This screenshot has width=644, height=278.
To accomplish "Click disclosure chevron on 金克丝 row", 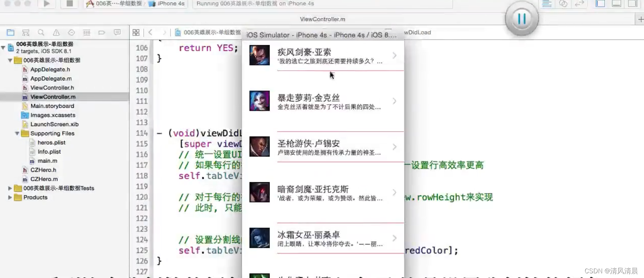I will (394, 101).
